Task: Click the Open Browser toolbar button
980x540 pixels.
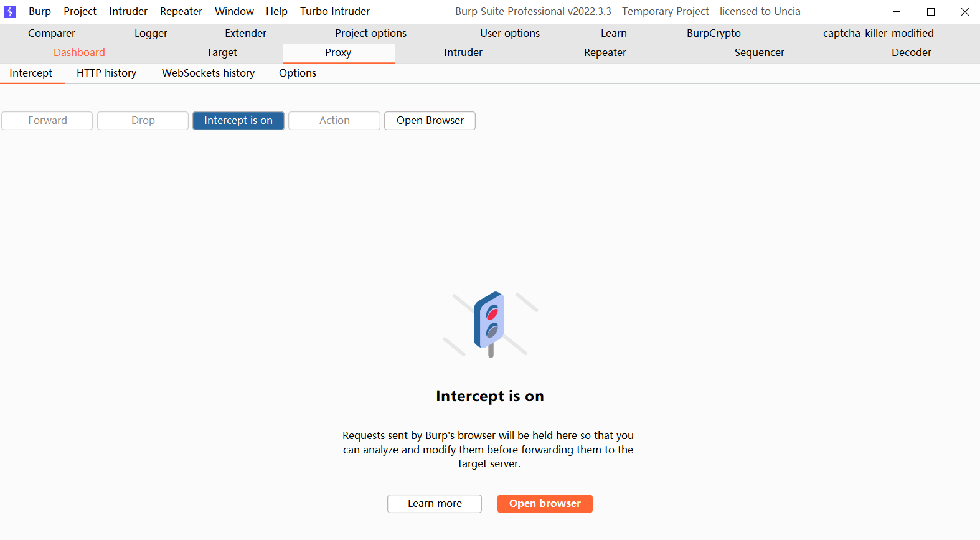Action: coord(430,120)
